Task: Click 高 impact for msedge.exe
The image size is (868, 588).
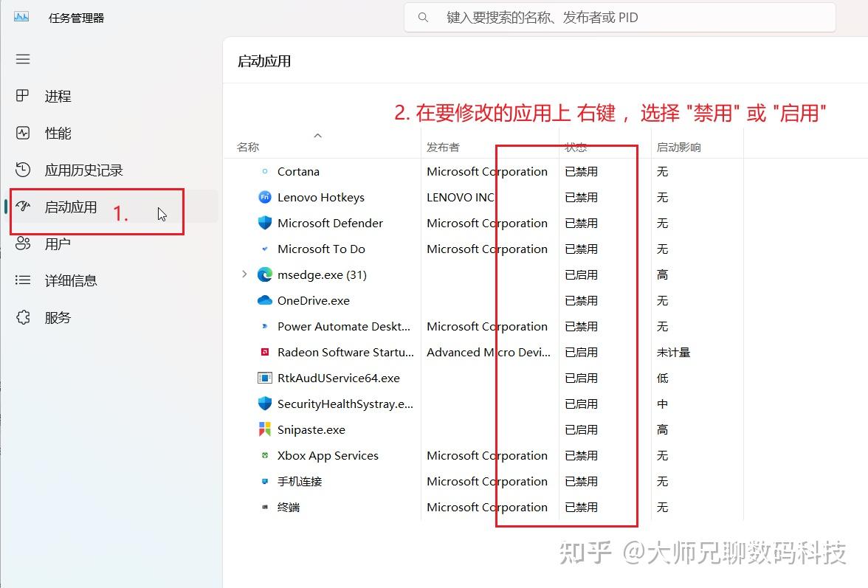Action: tap(662, 275)
